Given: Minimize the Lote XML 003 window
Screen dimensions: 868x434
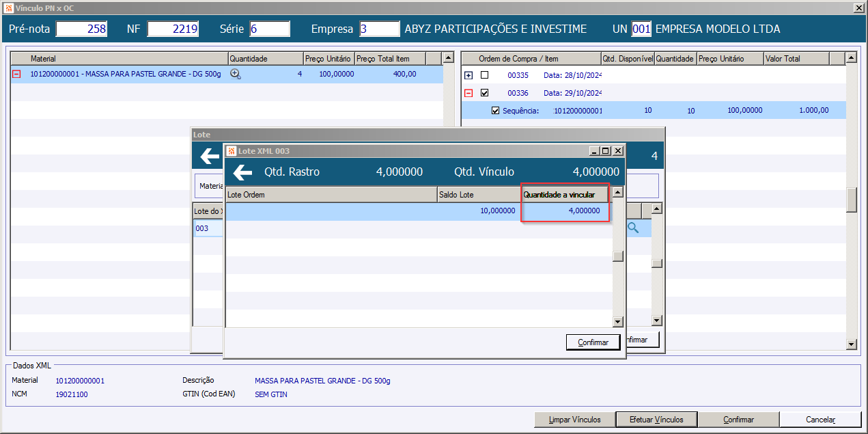Looking at the screenshot, I should (595, 151).
